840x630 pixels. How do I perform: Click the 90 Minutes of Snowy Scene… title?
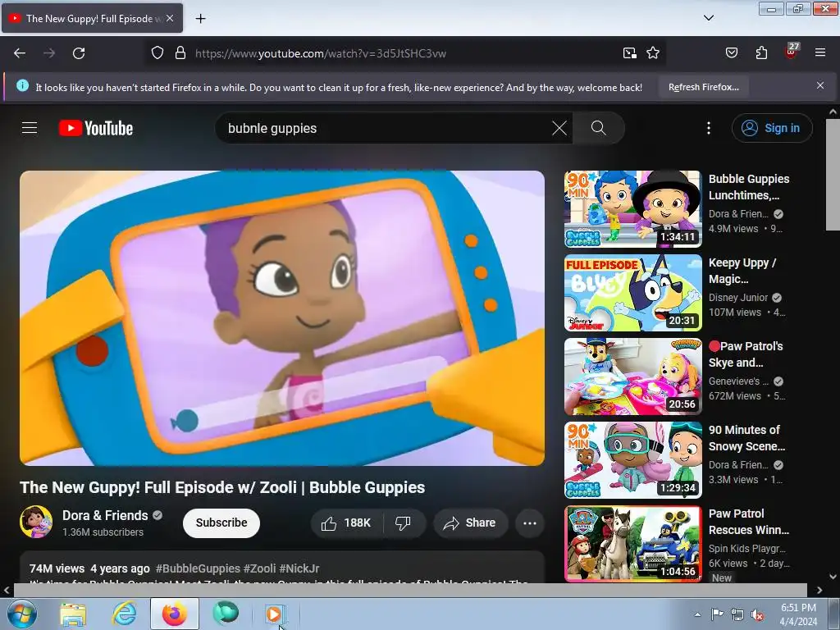point(746,438)
